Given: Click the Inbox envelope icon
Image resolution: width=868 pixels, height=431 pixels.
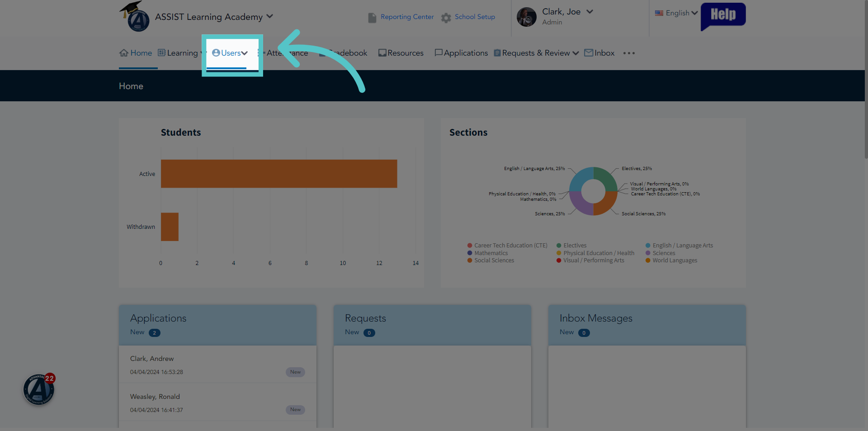Looking at the screenshot, I should pyautogui.click(x=589, y=53).
